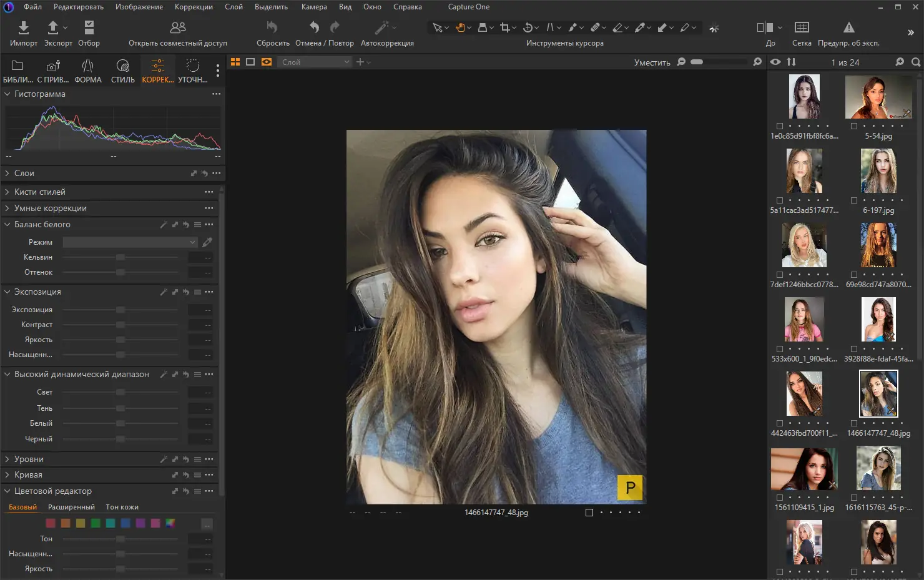Click the Undo arrow icon
Screen dimensions: 924x580
[314, 27]
